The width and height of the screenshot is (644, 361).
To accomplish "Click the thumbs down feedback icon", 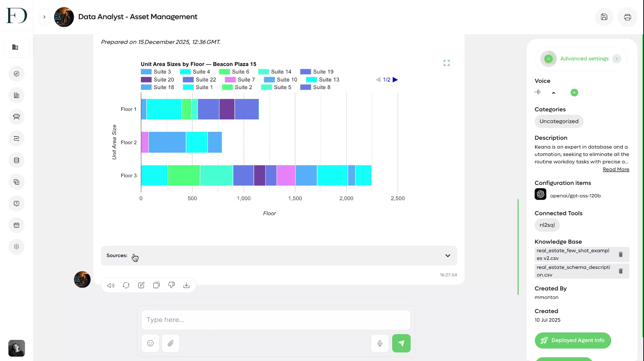I will point(171,285).
